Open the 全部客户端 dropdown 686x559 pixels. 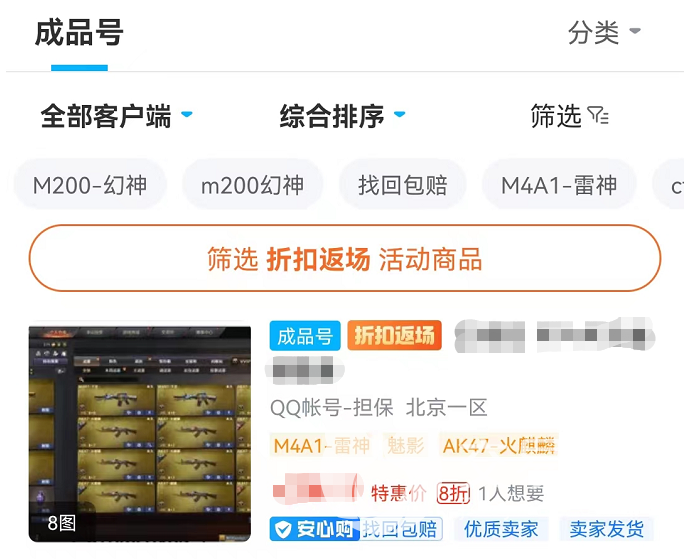(116, 116)
